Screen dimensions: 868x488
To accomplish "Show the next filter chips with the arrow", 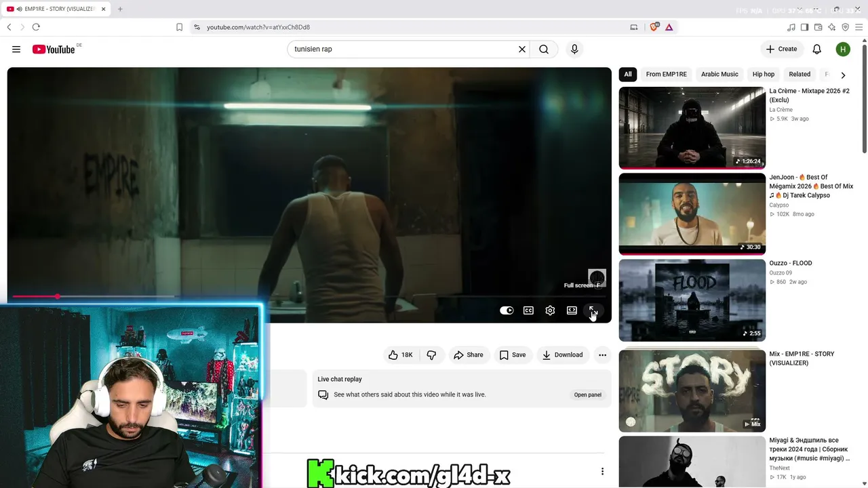I will [x=843, y=75].
